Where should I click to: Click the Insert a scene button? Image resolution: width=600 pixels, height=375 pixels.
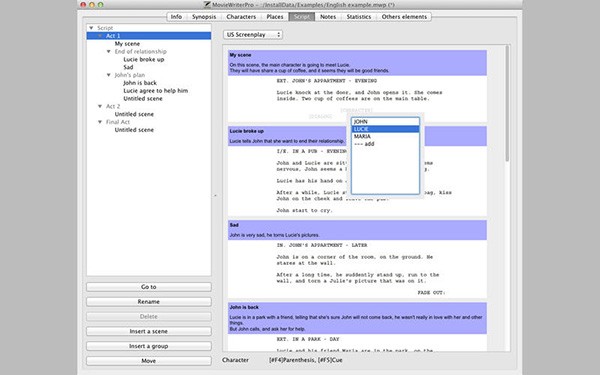point(149,331)
